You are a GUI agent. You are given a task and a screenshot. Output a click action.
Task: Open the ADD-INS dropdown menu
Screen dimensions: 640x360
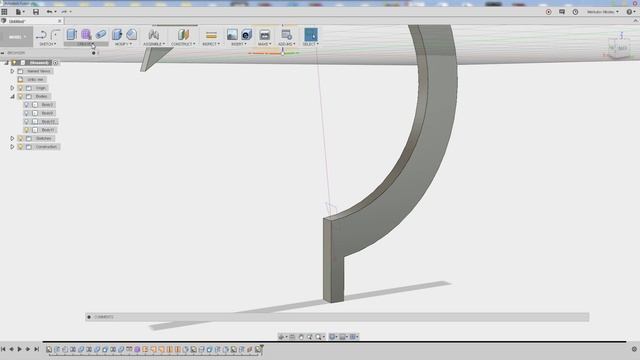tap(287, 44)
